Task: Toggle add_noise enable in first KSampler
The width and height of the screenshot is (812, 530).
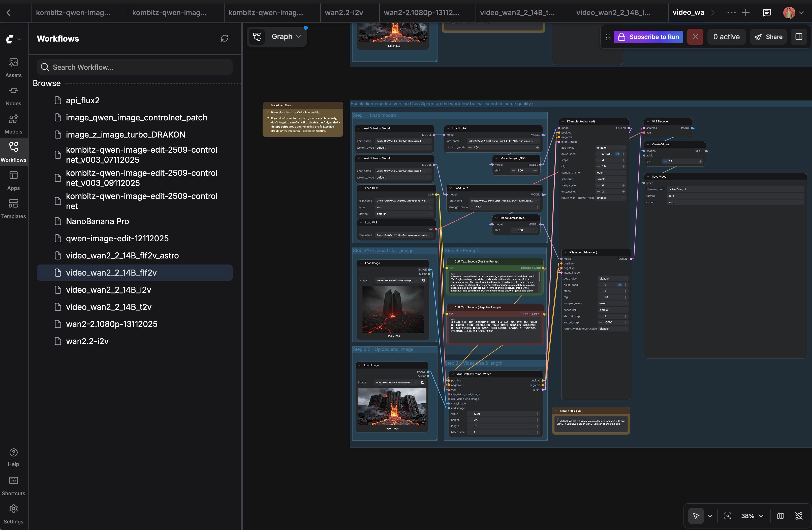Action: click(x=610, y=148)
